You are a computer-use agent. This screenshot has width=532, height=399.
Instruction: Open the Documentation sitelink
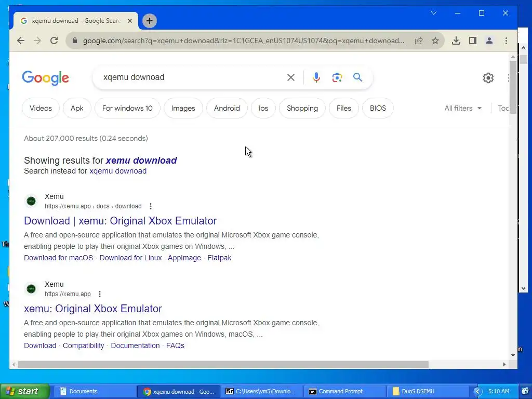point(136,345)
